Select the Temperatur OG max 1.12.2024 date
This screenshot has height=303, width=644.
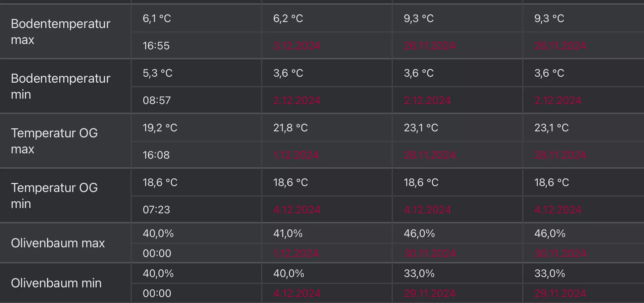pyautogui.click(x=296, y=155)
